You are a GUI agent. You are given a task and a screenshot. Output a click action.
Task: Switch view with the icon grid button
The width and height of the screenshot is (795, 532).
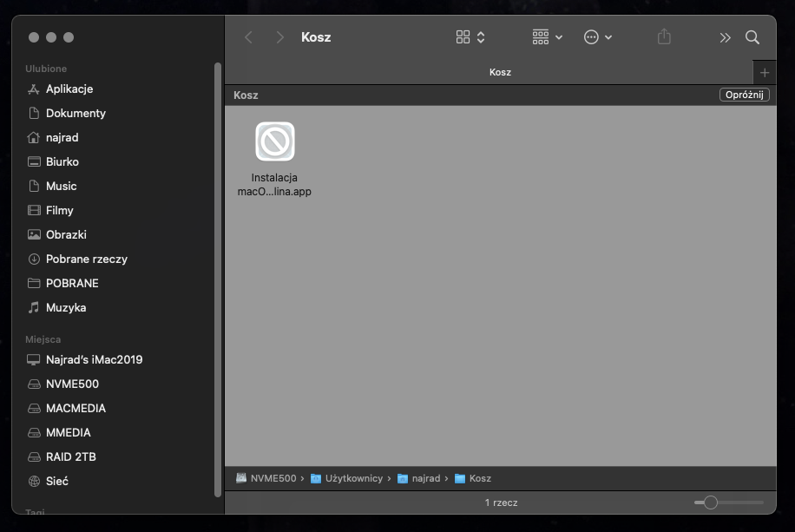[x=463, y=37]
